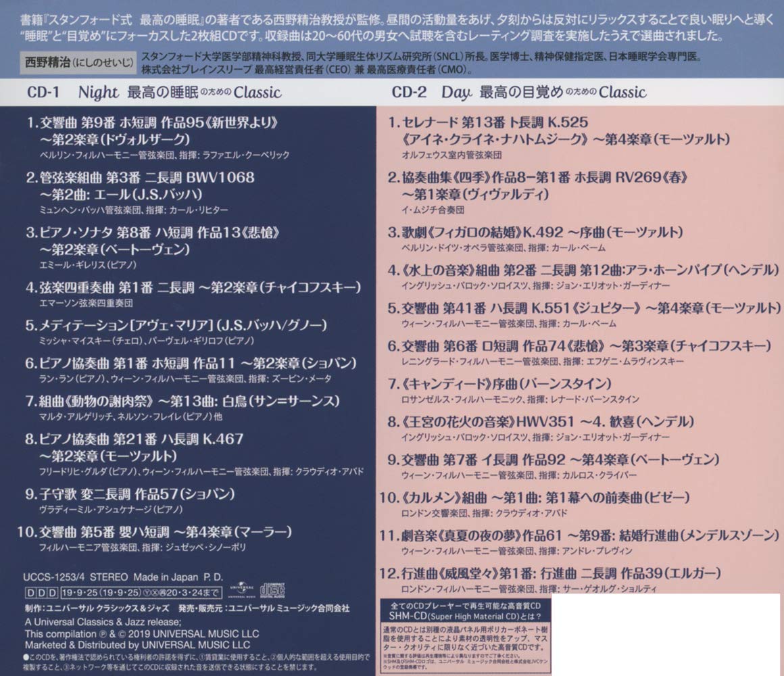Click performer line ベルリン・ドイツ・オペラ管弦楽団
784x676 pixels.
pyautogui.click(x=503, y=248)
